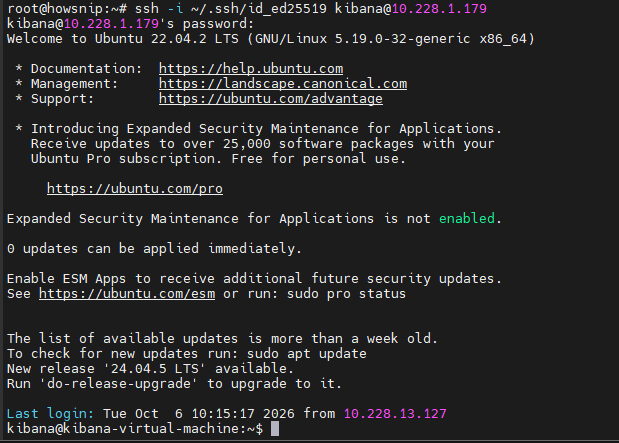Click the 'do-release-upgrade' command text
Image resolution: width=619 pixels, height=443 pixels.
point(119,384)
